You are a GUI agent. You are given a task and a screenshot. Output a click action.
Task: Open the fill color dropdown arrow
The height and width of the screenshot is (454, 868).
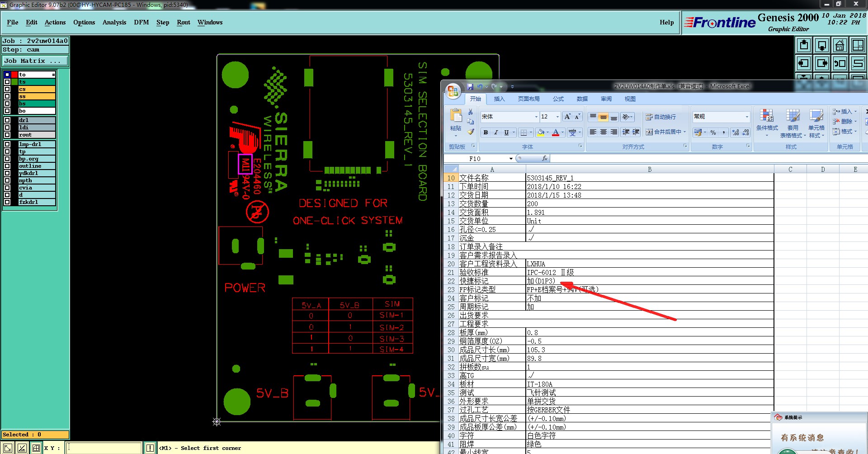coord(547,132)
